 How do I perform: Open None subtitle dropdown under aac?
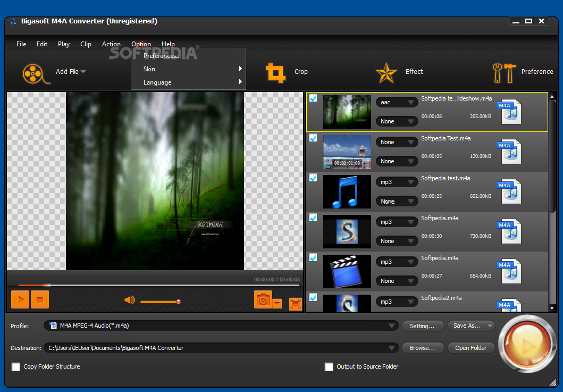click(397, 121)
